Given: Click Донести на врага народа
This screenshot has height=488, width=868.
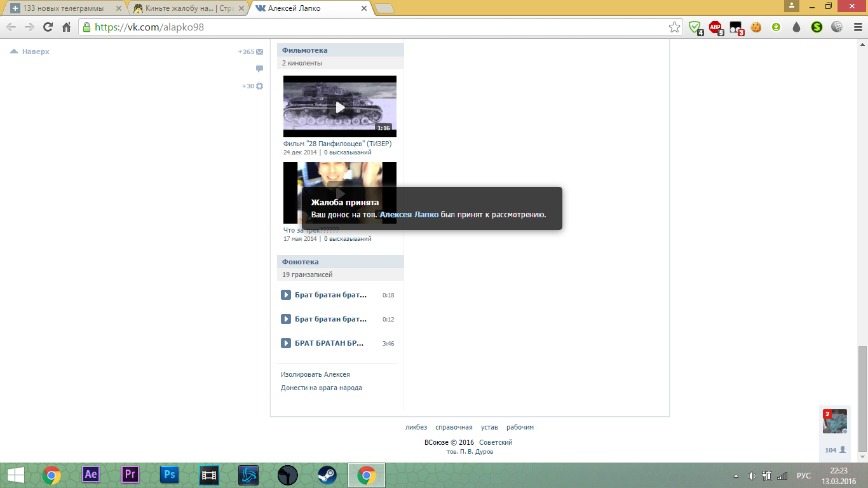Looking at the screenshot, I should pyautogui.click(x=322, y=388).
